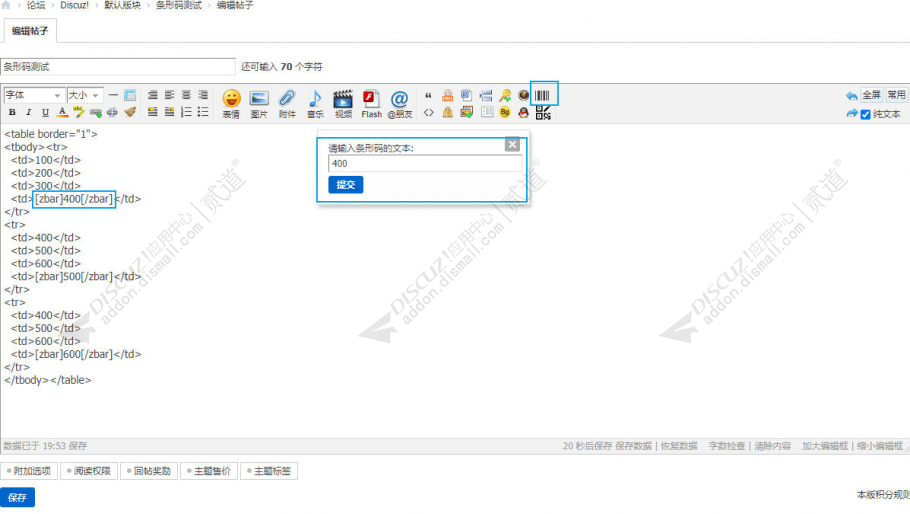Screen dimensions: 910x514
Task: Remove link with unlink icon
Action: (112, 112)
